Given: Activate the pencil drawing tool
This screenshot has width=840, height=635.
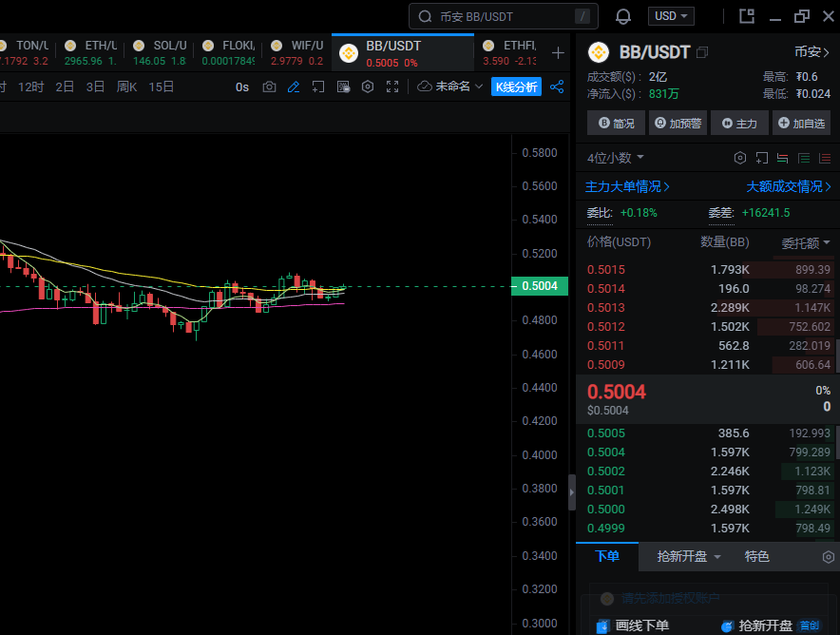Looking at the screenshot, I should pyautogui.click(x=293, y=87).
